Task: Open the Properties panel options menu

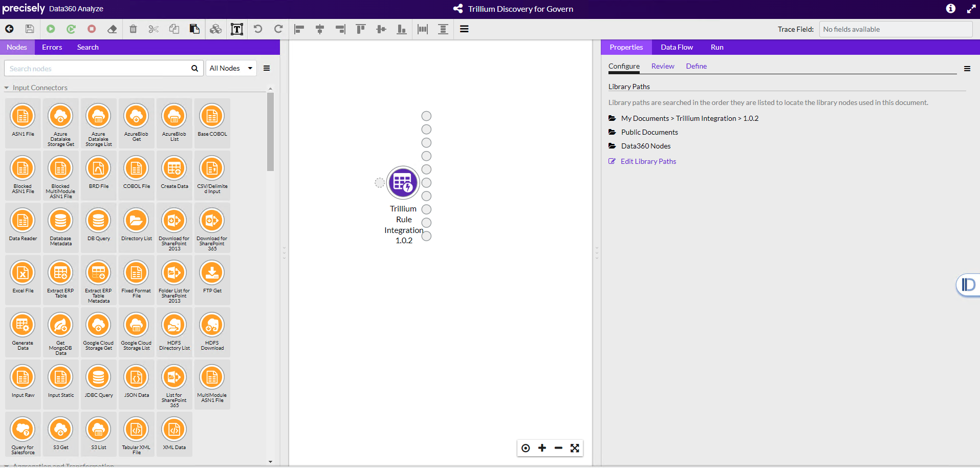Action: 967,69
